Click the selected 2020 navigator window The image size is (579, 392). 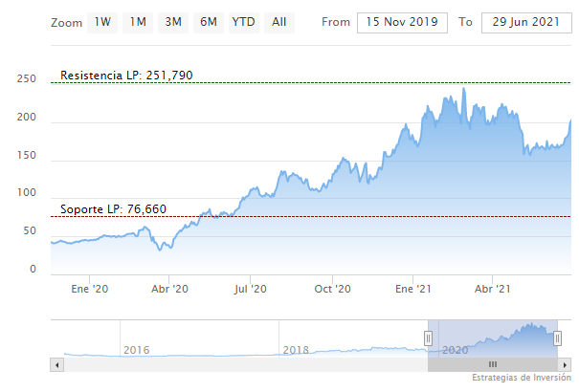coord(493,338)
